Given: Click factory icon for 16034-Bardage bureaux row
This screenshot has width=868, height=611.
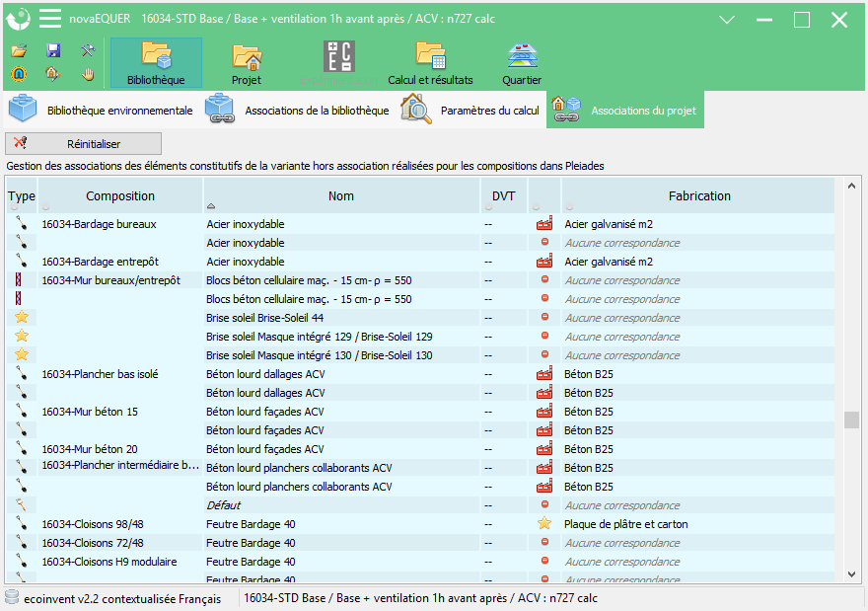Looking at the screenshot, I should (544, 224).
